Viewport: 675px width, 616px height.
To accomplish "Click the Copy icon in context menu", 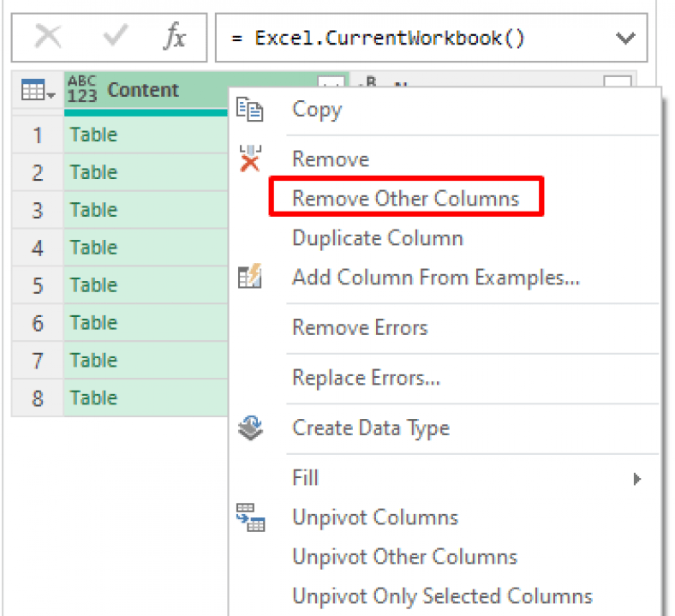I will (249, 110).
